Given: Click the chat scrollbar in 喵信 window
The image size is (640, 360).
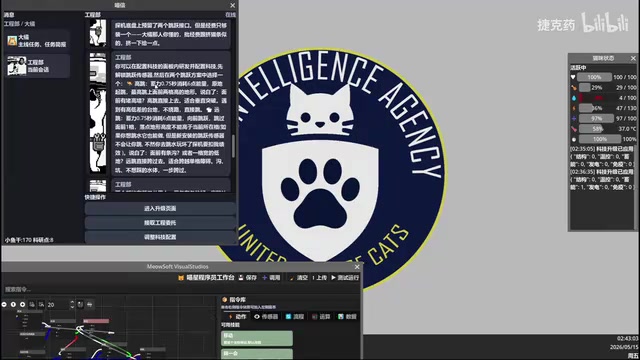Looking at the screenshot, I should [233, 146].
